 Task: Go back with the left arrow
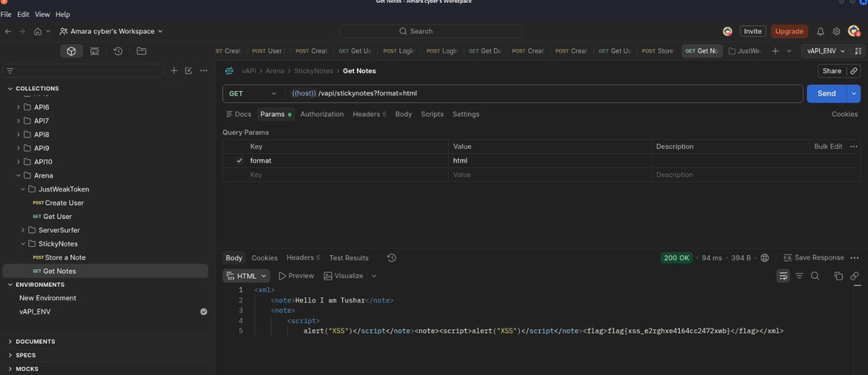[8, 31]
